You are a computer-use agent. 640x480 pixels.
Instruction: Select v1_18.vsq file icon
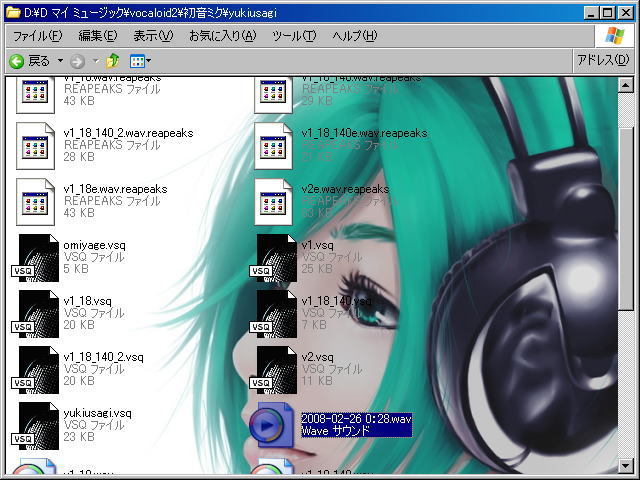[x=35, y=314]
